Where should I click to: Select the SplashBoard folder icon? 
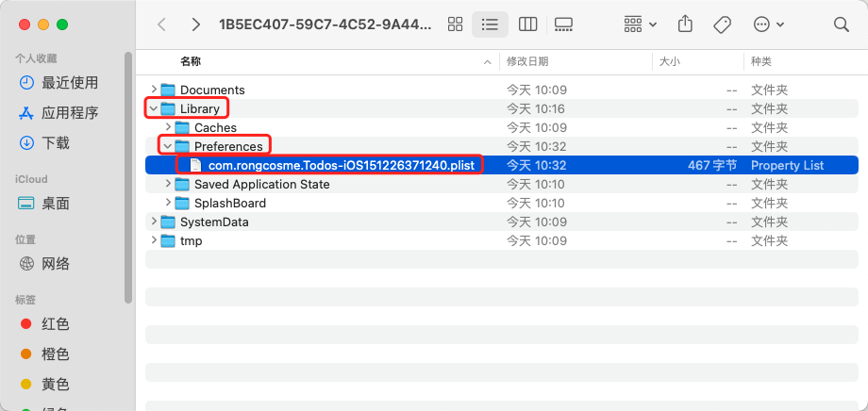[x=182, y=203]
